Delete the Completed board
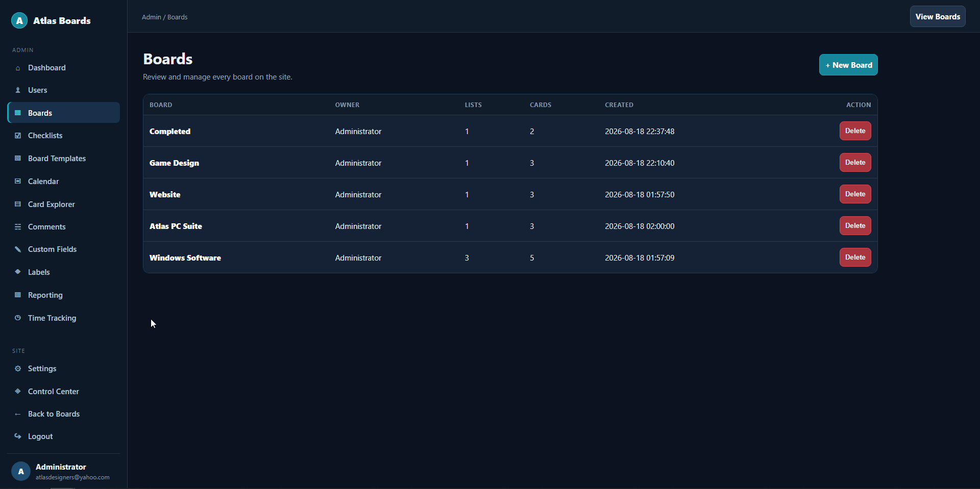Image resolution: width=980 pixels, height=489 pixels. click(x=855, y=131)
